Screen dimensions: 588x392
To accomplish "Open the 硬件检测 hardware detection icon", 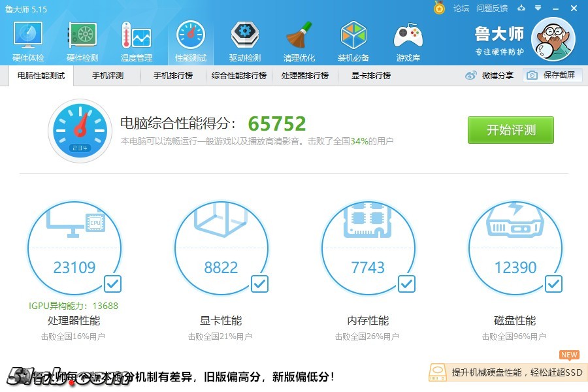I will [x=82, y=41].
